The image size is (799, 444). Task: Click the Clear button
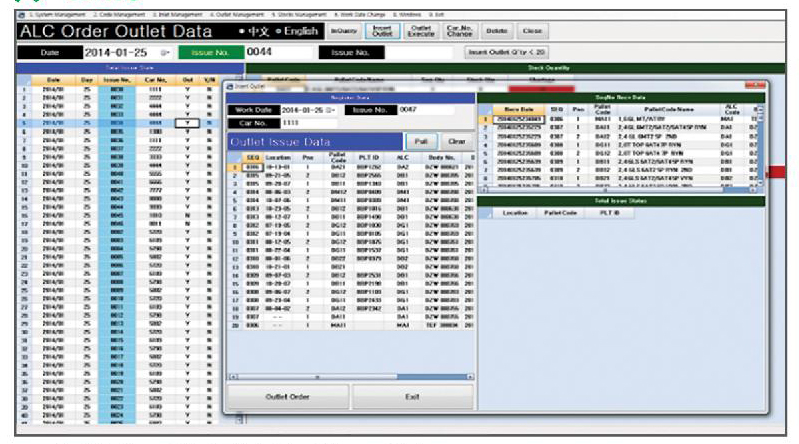457,141
